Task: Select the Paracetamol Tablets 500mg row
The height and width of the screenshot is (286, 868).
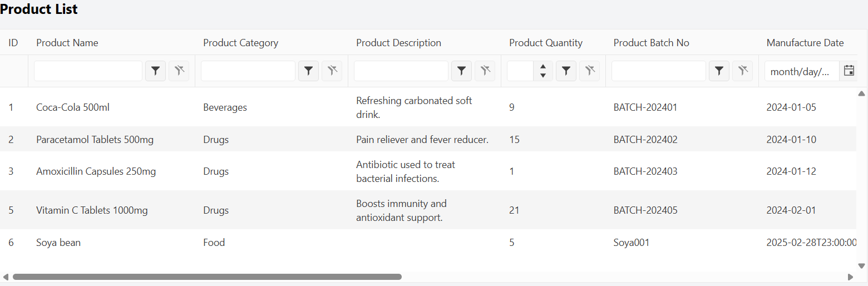Action: coord(428,140)
